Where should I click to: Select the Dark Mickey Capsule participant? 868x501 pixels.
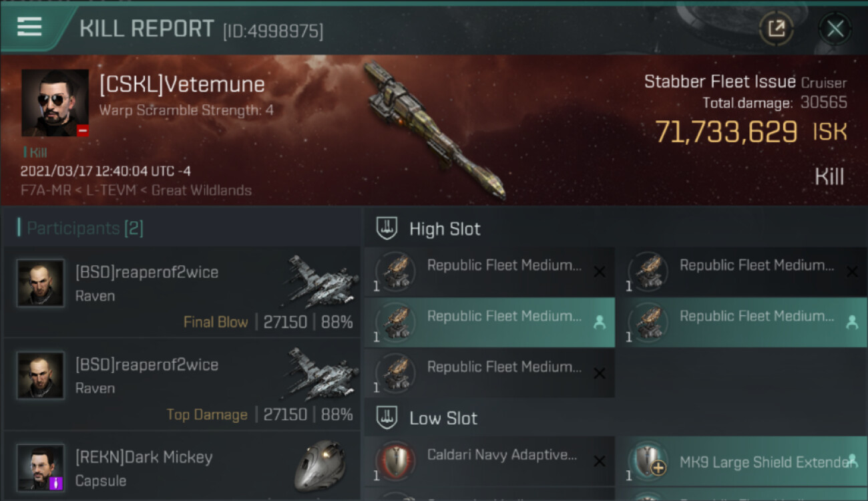click(x=182, y=468)
